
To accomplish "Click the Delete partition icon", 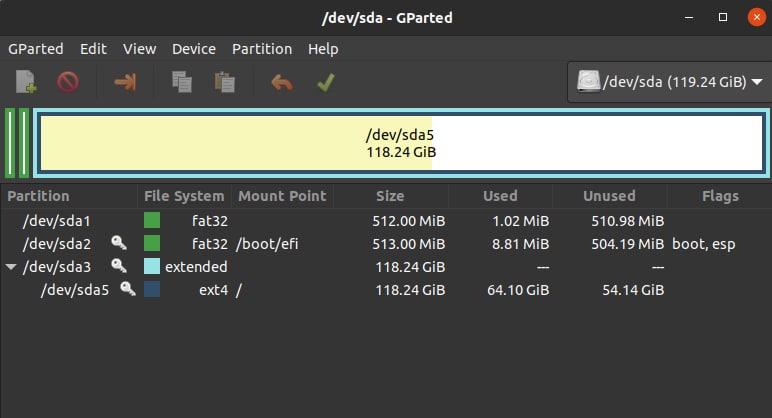I will pos(68,83).
